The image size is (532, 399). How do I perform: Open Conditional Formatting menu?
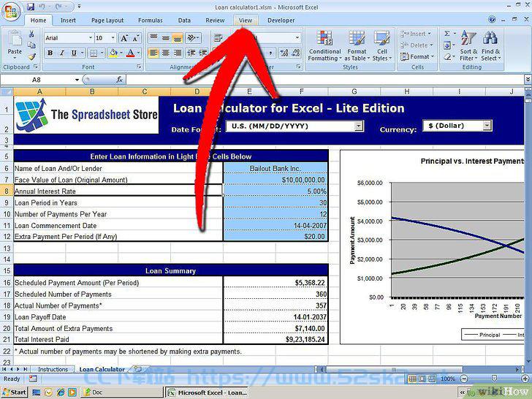324,45
